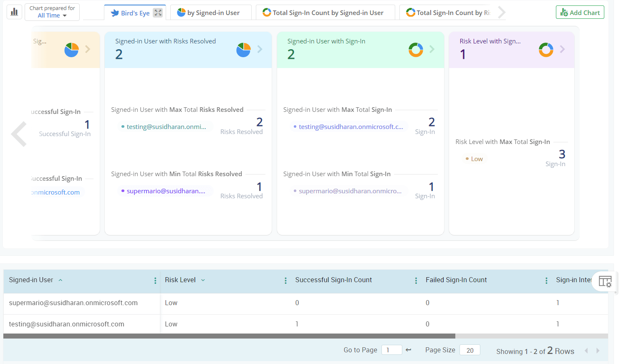Click the Page Size input showing 20
621x364 pixels.
tap(470, 349)
